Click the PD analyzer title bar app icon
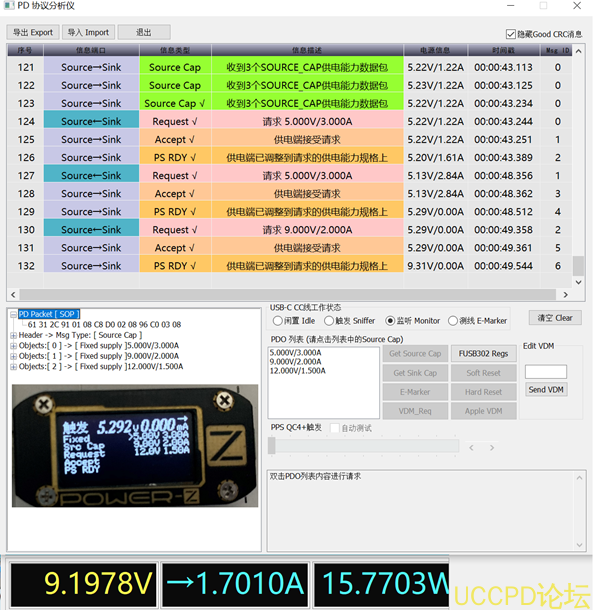 tap(9, 5)
